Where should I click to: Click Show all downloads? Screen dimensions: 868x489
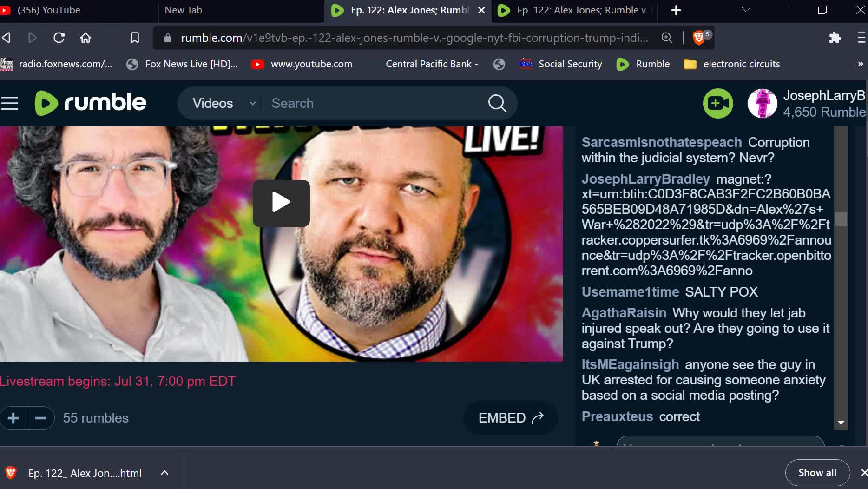coord(817,473)
